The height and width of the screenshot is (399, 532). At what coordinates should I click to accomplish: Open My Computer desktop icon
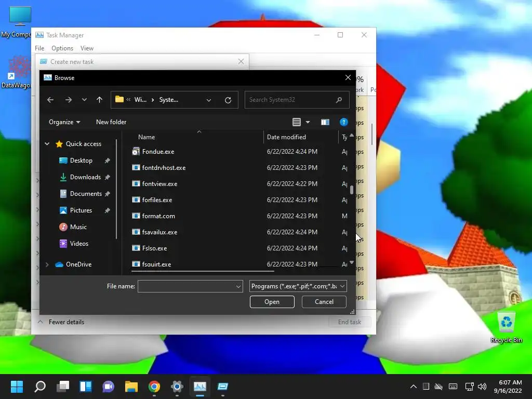click(20, 22)
